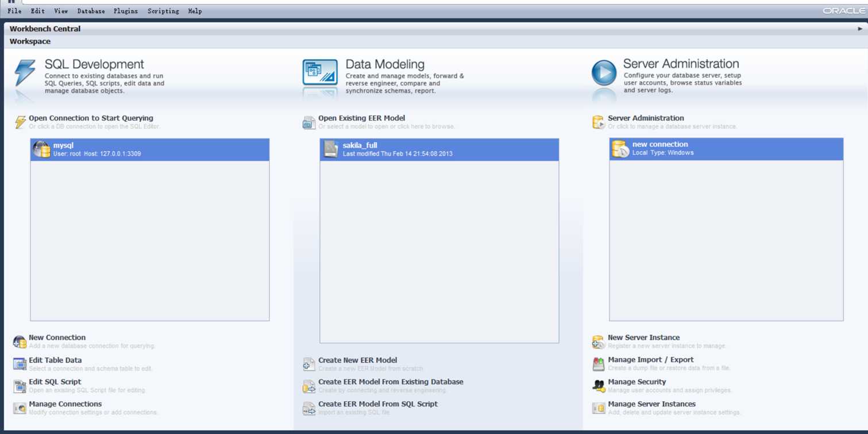Open the Plugins menu
This screenshot has width=868, height=434.
(125, 11)
